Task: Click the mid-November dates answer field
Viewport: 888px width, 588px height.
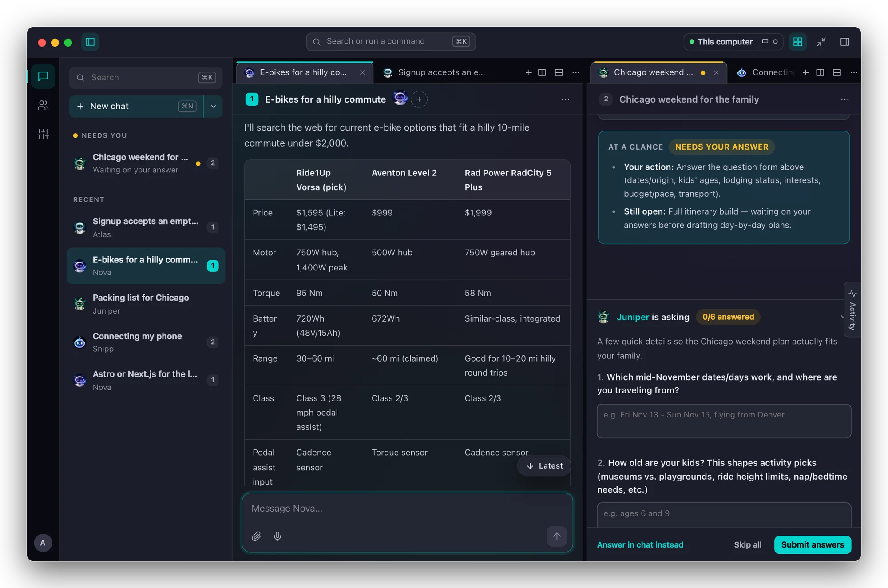Action: point(724,421)
